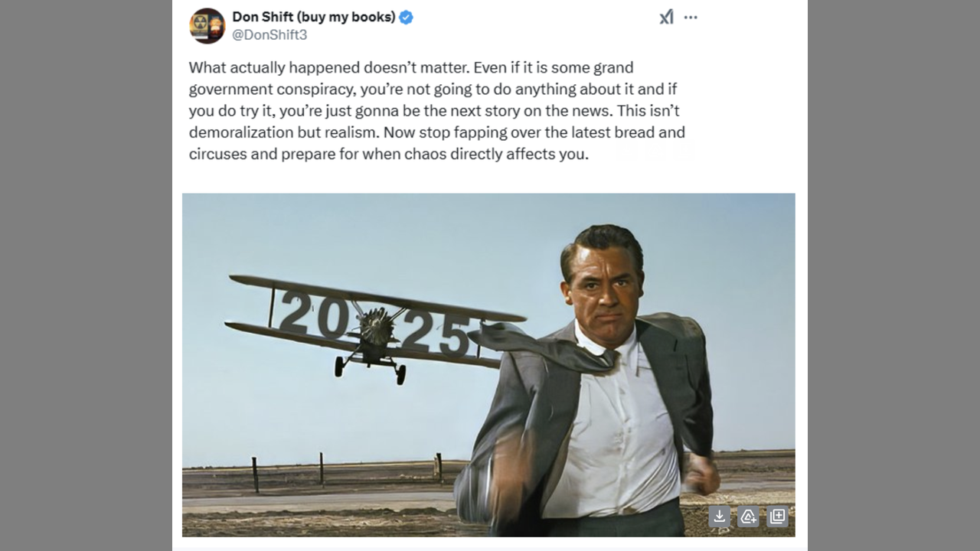980x551 pixels.
Task: Click the display name "Don Shift (buy my books)"
Action: pyautogui.click(x=314, y=17)
